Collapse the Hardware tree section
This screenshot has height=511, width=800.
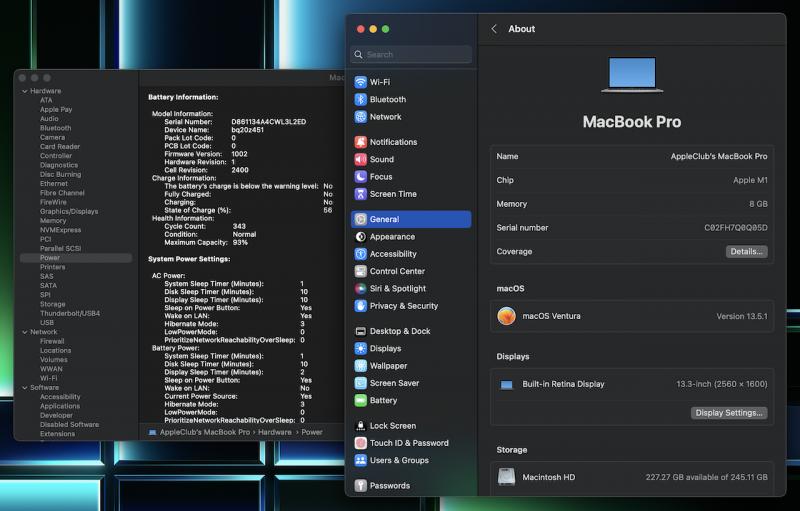tap(24, 91)
